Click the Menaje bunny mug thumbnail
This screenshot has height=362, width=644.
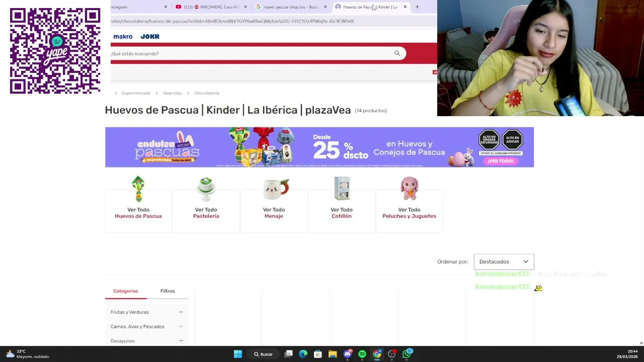276,189
